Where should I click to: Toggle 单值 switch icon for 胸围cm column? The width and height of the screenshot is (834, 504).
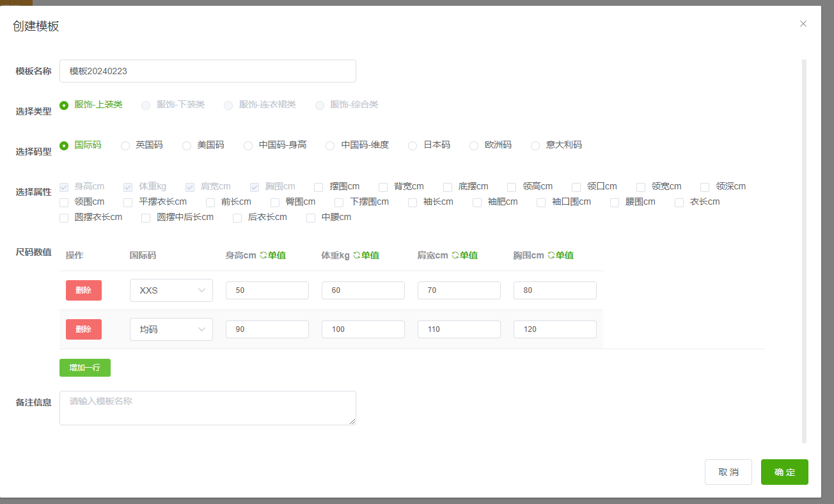pyautogui.click(x=551, y=255)
